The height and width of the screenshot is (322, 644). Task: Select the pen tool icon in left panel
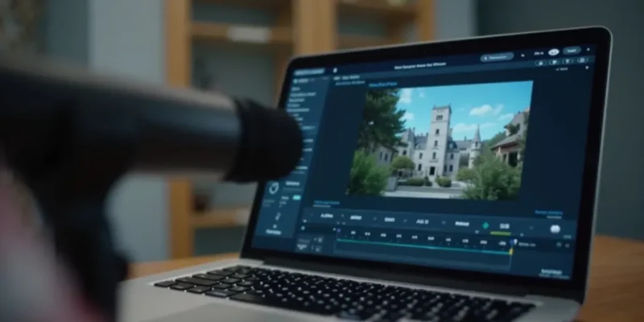point(277,216)
